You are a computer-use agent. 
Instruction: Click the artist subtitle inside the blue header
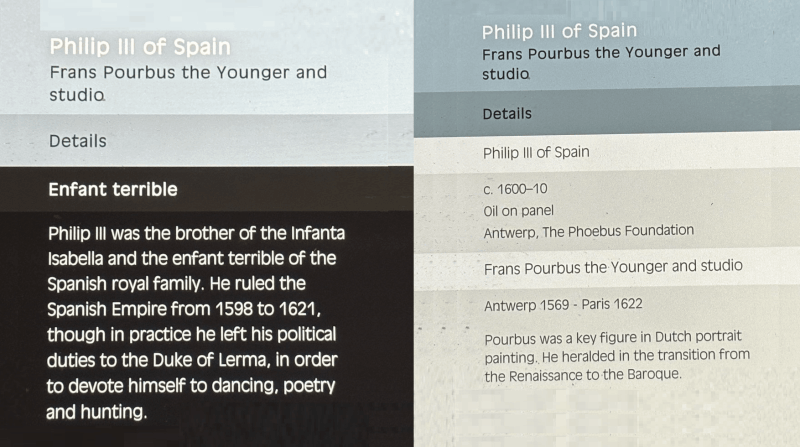pyautogui.click(x=601, y=62)
